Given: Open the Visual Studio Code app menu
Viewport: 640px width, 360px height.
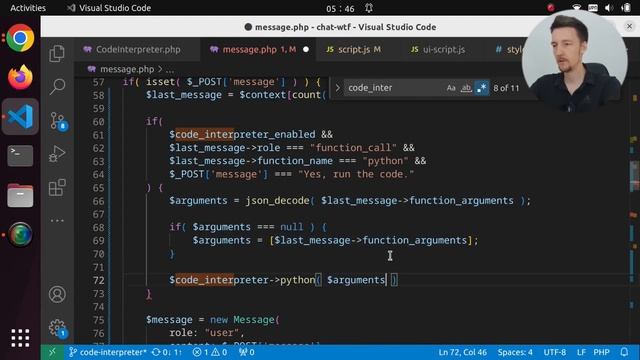Looking at the screenshot, I should [109, 8].
